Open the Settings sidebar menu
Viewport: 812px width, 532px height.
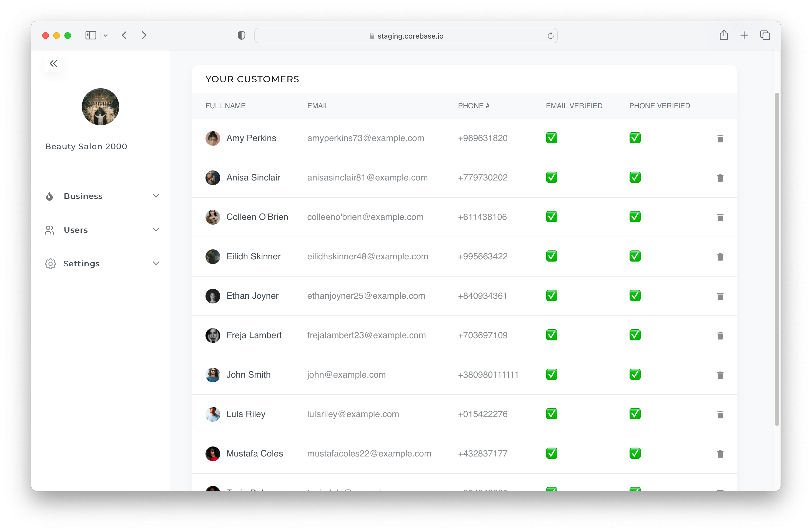tap(102, 264)
